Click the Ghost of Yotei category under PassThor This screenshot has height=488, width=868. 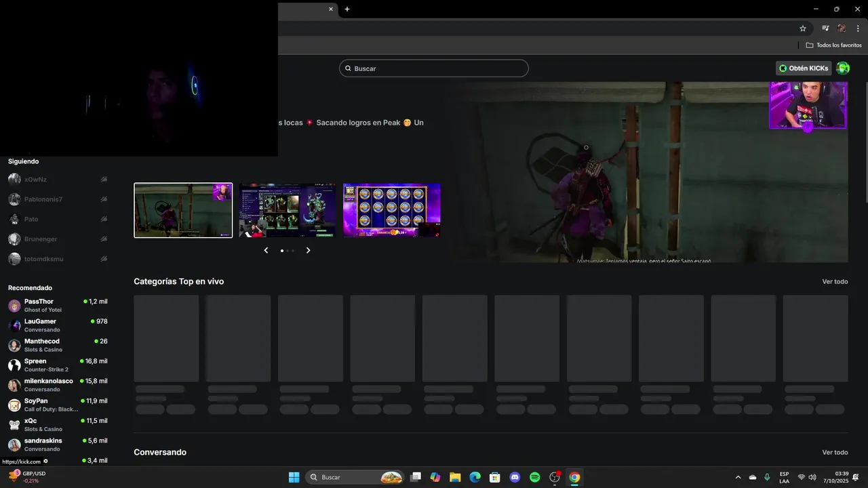click(x=43, y=310)
